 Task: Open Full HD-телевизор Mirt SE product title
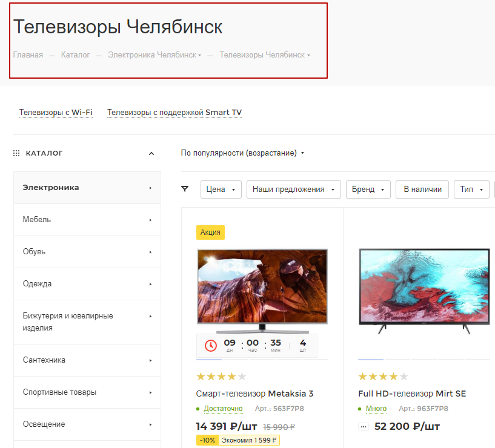click(412, 394)
